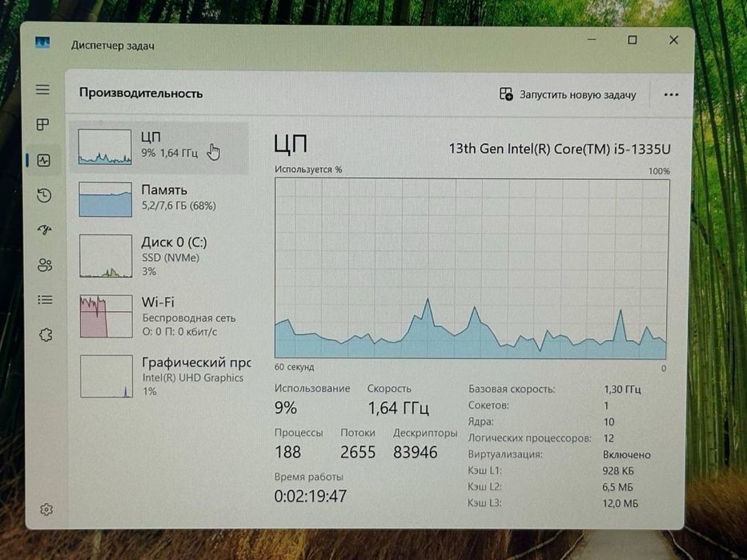Open the Services page icon
747x560 pixels.
pos(46,334)
